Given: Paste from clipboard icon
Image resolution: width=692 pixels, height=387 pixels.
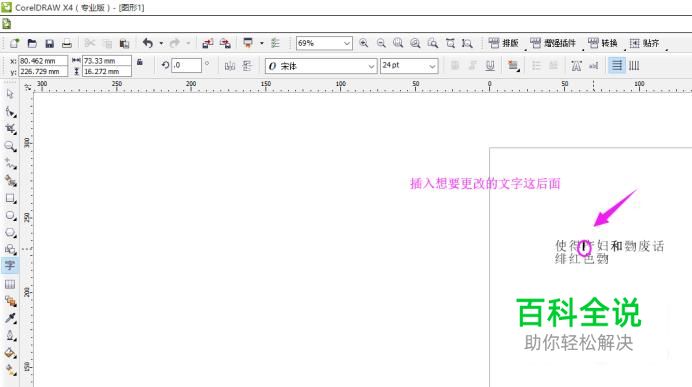Looking at the screenshot, I should click(124, 43).
